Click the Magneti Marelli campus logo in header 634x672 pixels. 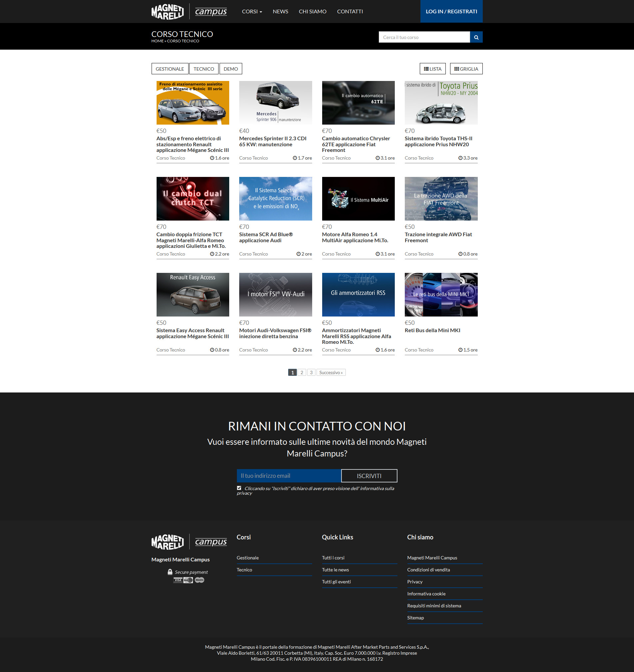(x=189, y=11)
